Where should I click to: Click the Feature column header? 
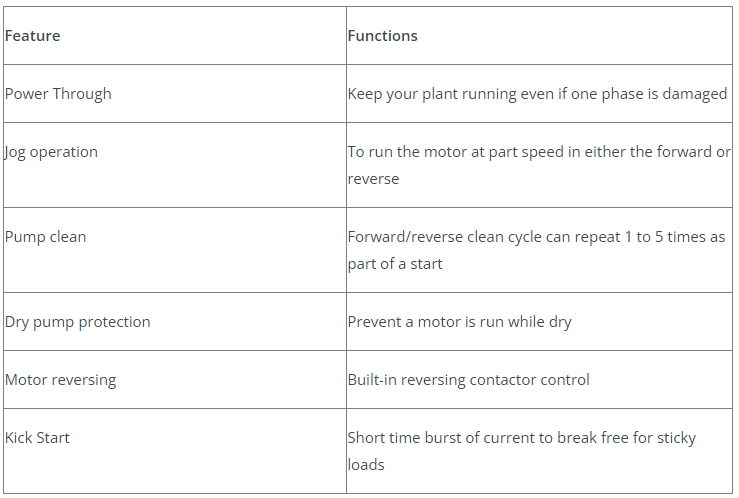click(33, 36)
